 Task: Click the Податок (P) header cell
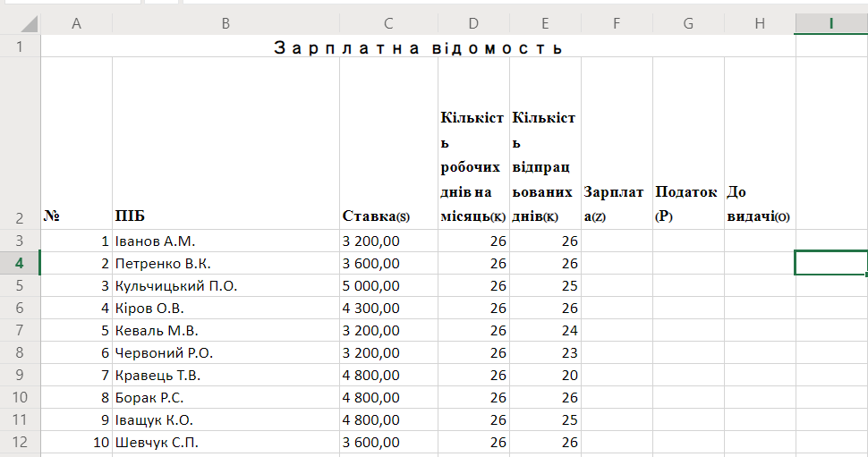[688, 143]
